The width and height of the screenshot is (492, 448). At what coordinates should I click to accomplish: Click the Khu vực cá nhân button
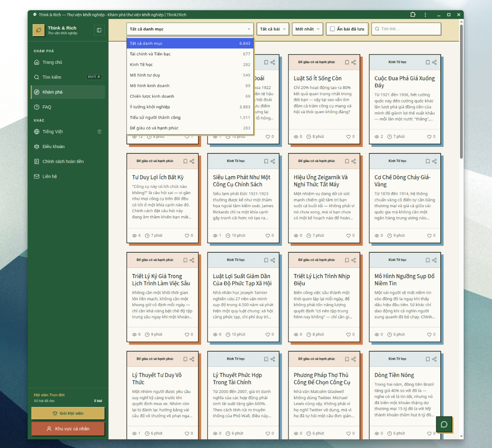click(x=68, y=429)
